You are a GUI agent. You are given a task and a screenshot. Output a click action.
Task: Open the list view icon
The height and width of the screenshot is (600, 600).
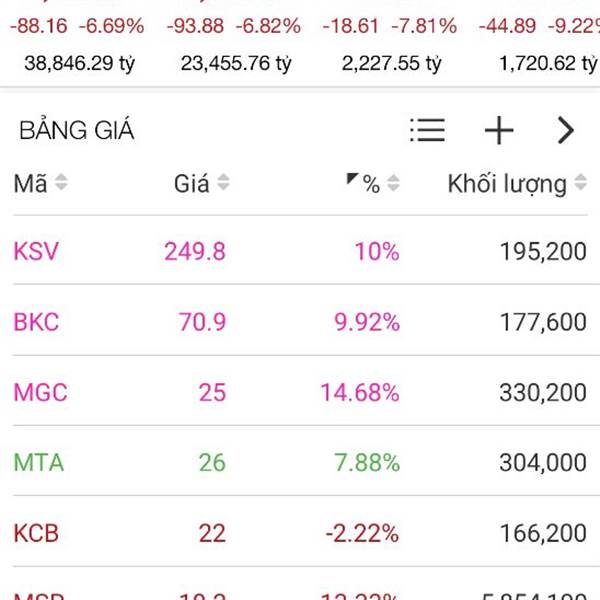pos(427,130)
